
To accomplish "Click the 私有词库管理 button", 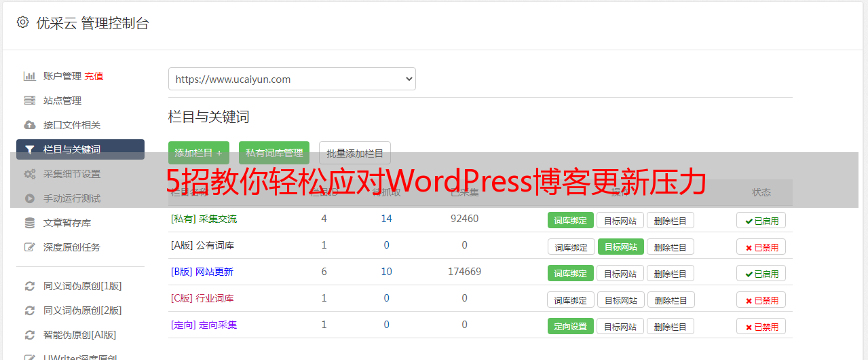I will (x=274, y=153).
